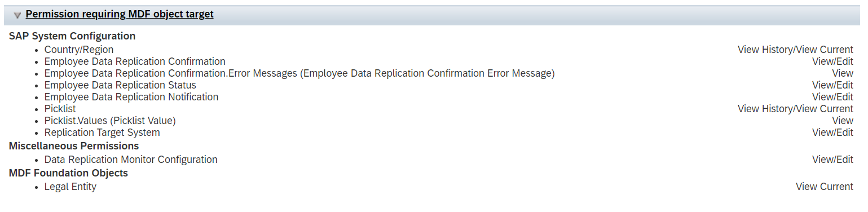
Task: Select Employee Data Replication Notification entry
Action: click(x=131, y=97)
